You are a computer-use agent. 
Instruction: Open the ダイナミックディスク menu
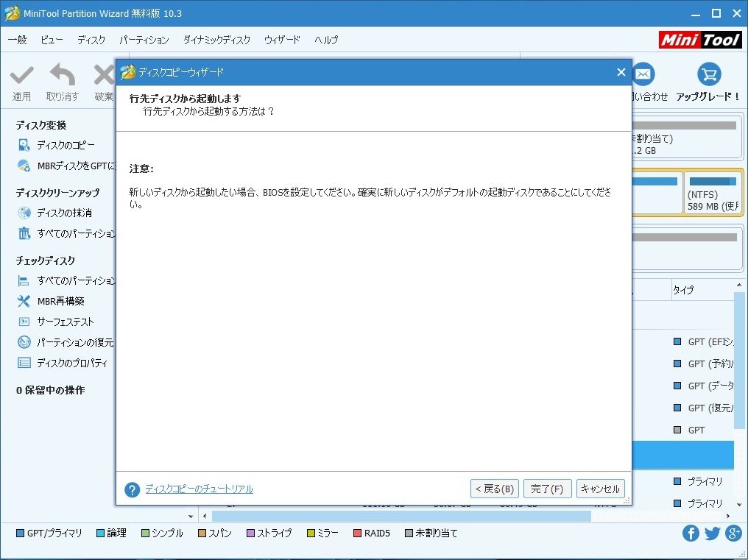[216, 40]
